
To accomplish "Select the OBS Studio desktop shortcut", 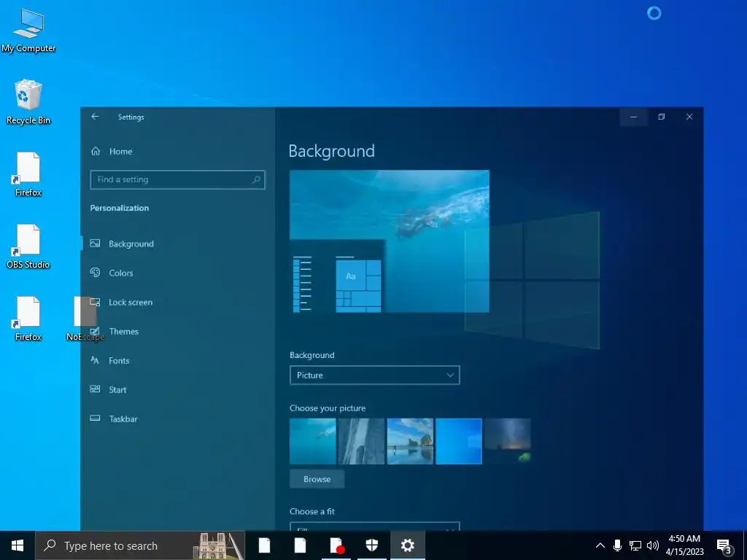I will coord(28,246).
